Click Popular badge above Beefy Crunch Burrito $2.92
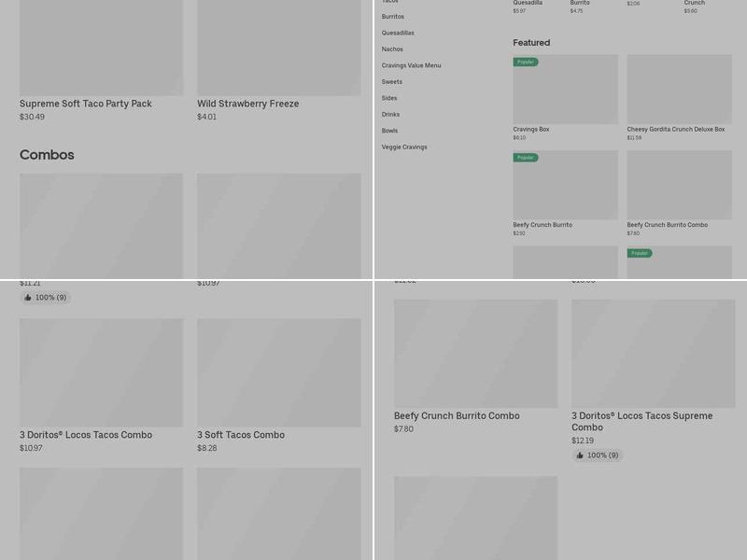Image resolution: width=747 pixels, height=560 pixels. point(526,158)
